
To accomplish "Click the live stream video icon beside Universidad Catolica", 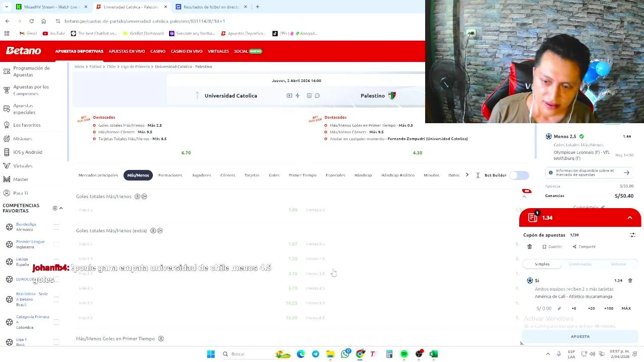I will pos(289,96).
